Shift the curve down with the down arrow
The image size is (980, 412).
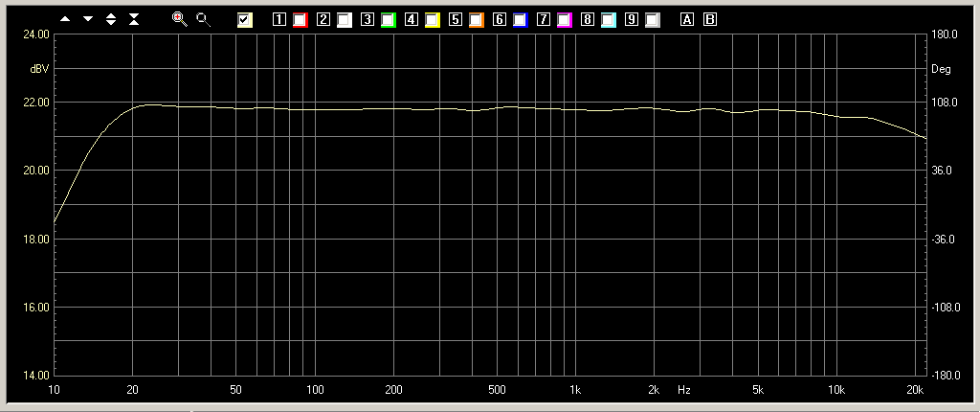point(88,19)
